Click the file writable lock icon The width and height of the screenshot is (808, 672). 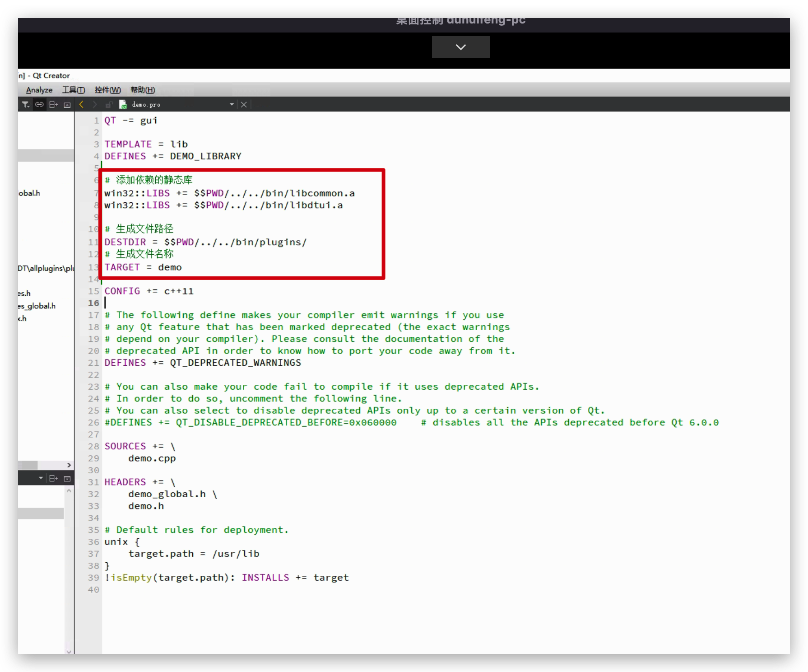click(108, 104)
